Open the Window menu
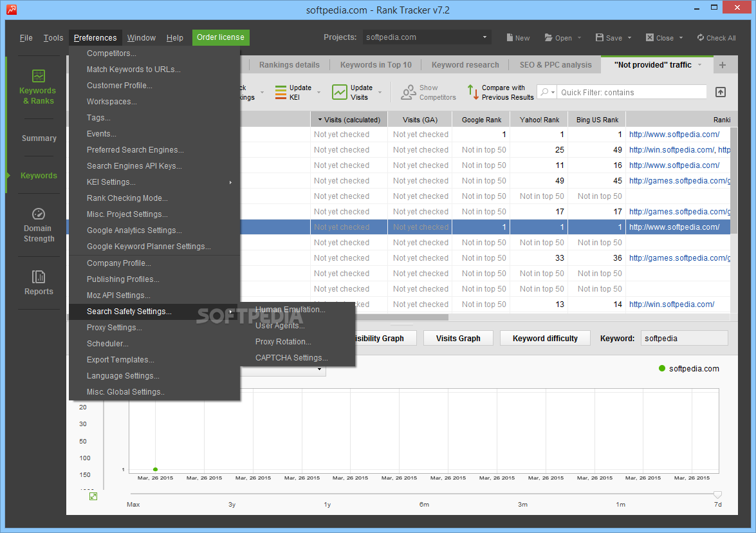This screenshot has height=533, width=756. [x=142, y=37]
